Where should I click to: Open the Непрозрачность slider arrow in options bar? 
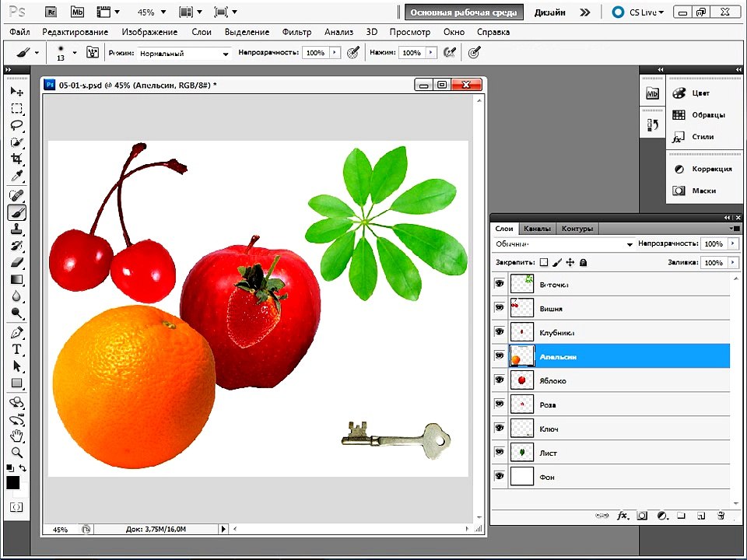click(335, 52)
